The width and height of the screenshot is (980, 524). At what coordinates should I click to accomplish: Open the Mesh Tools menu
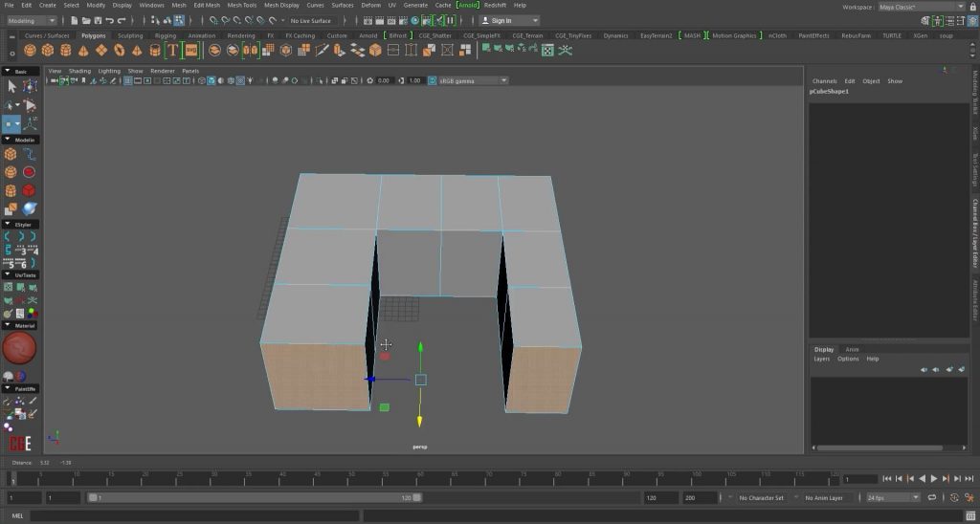pos(241,5)
